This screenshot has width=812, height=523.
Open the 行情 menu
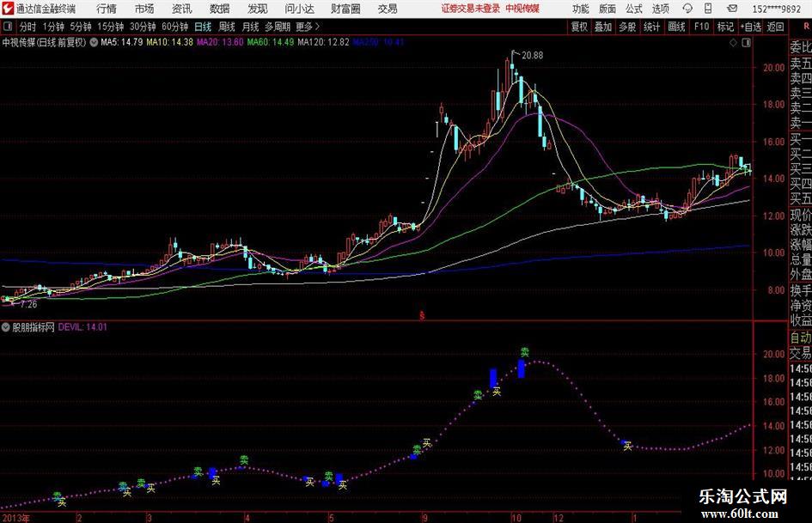coord(107,9)
